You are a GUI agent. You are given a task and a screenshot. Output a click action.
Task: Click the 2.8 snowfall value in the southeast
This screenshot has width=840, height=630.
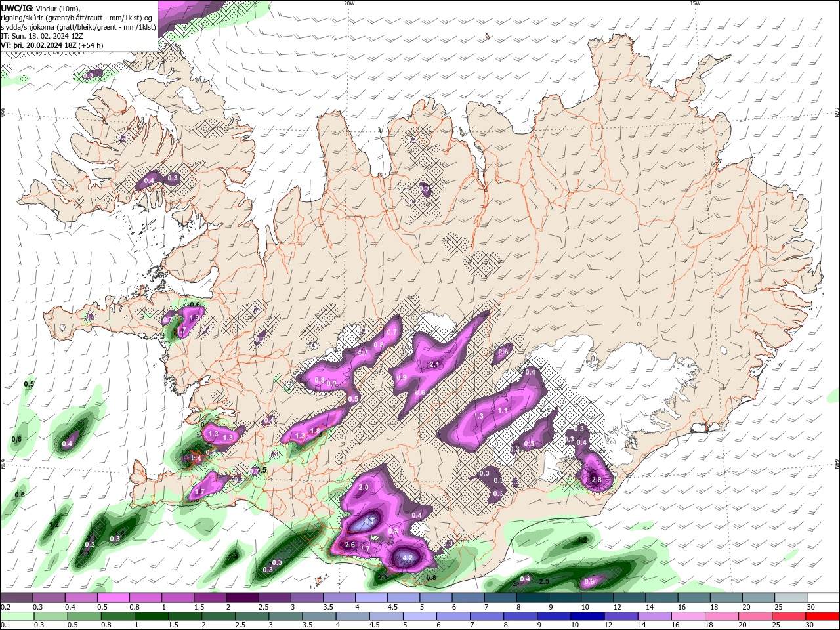click(597, 480)
